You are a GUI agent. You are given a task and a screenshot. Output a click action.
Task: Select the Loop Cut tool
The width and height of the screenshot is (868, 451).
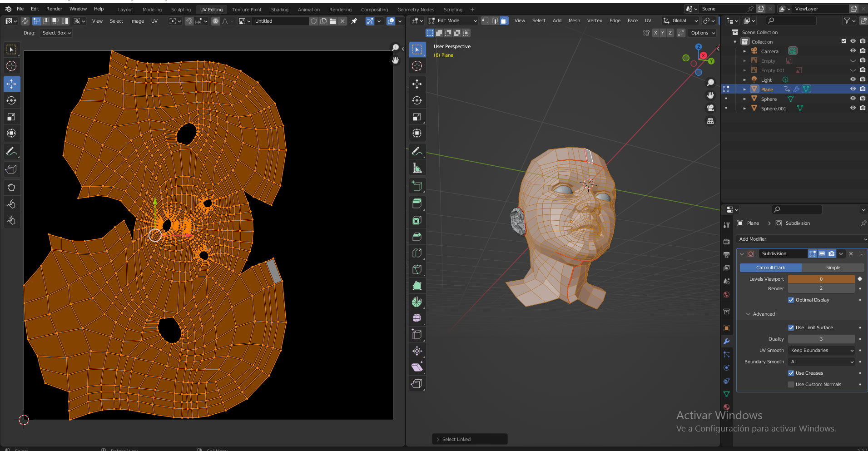click(x=417, y=253)
